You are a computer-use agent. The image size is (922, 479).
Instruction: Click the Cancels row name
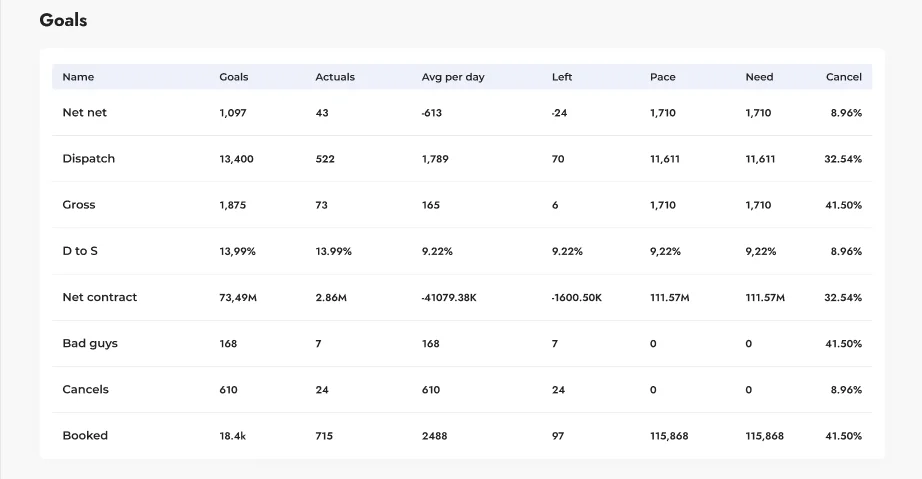[x=85, y=389]
